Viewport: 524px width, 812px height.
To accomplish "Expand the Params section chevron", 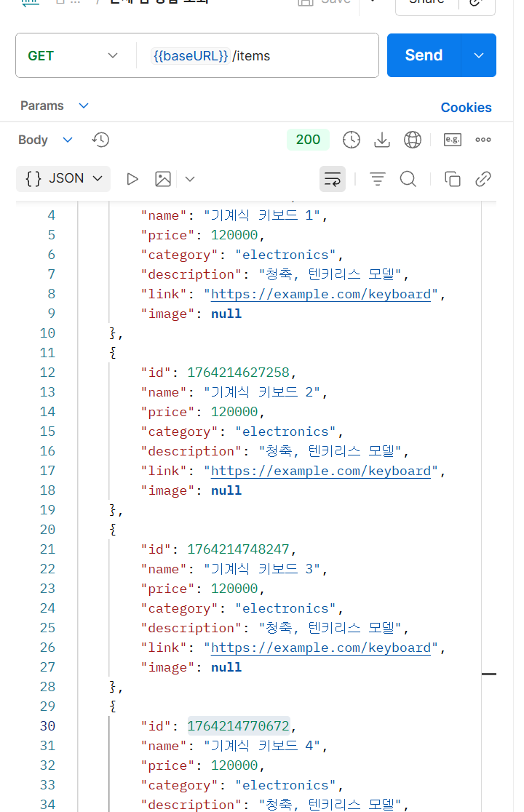I will 84,106.
